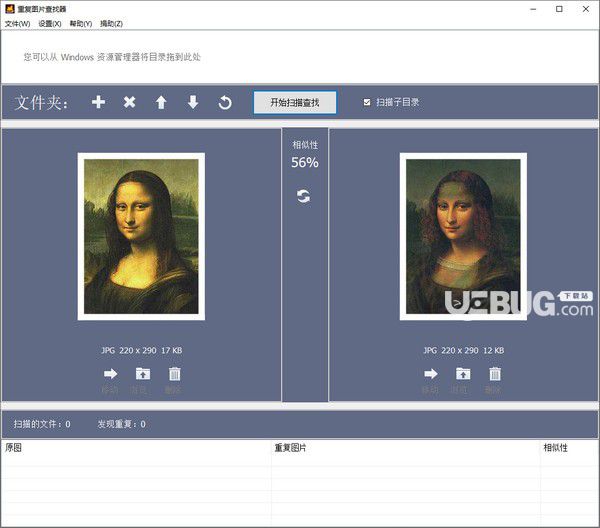600x528 pixels.
Task: Open the 设置(X) menu
Action: coord(50,24)
